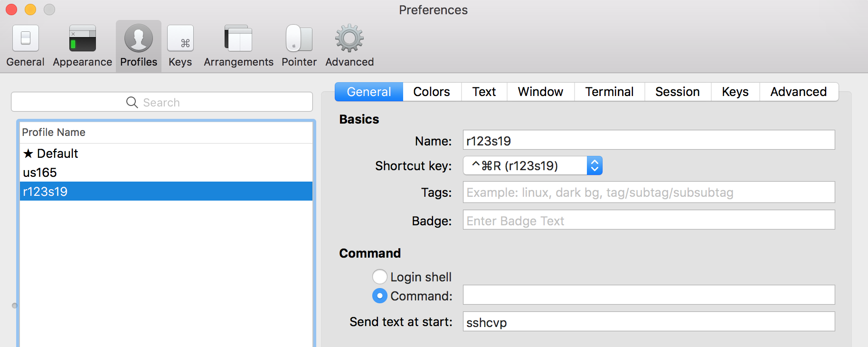Click the Badge text field
868x347 pixels.
point(649,220)
